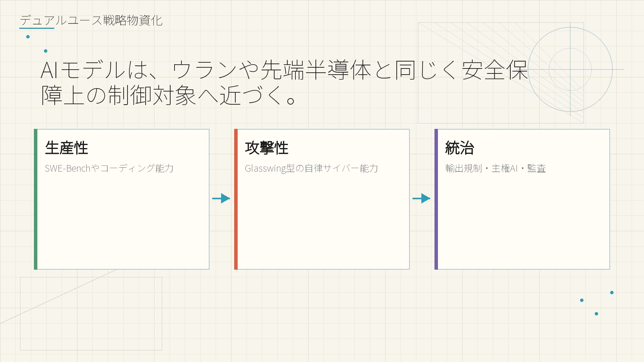Viewport: 644px width, 362px height.
Task: Click the 輸出規制・主権AI・監査 text
Action: click(x=495, y=168)
